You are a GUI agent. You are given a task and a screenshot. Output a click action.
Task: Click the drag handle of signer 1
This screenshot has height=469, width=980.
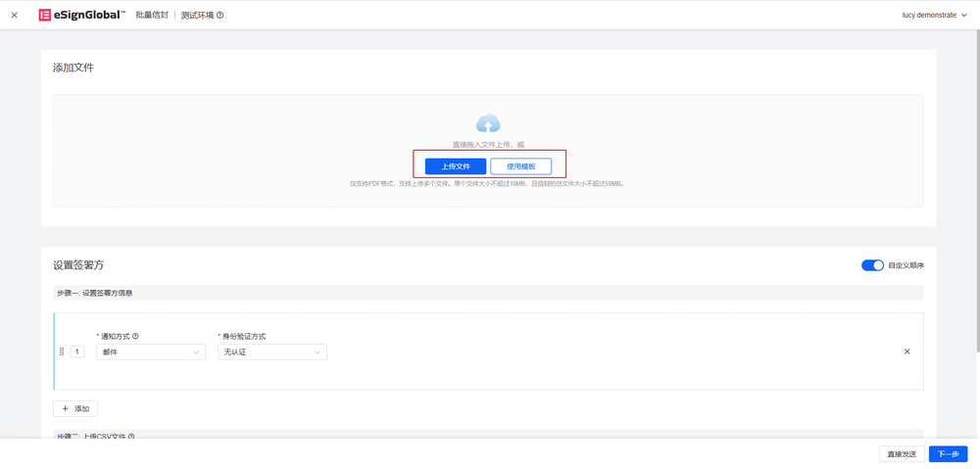pyautogui.click(x=62, y=352)
